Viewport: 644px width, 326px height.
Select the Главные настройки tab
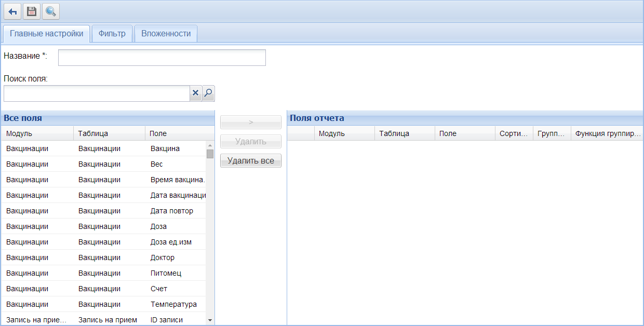tap(46, 34)
